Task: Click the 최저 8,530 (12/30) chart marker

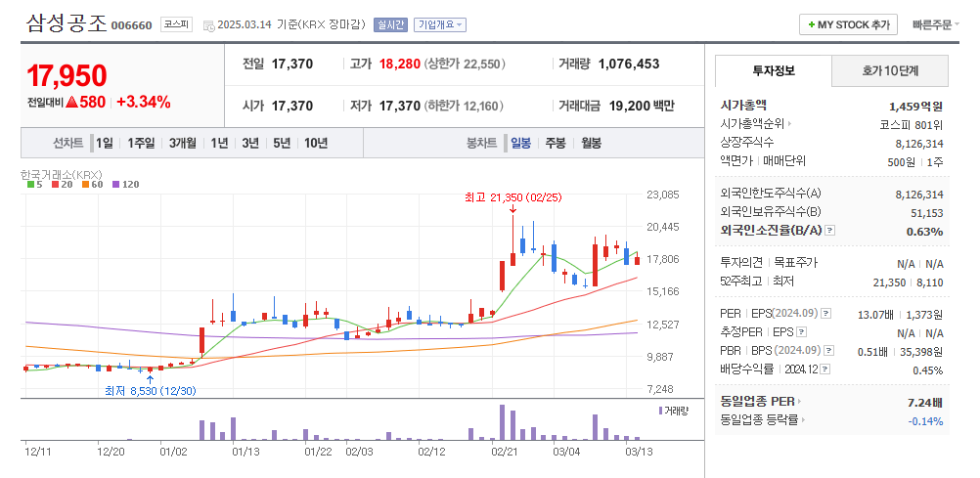Action: click(151, 391)
